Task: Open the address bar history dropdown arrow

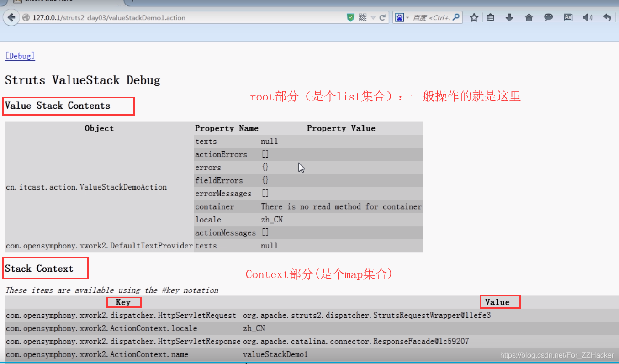Action: (x=373, y=18)
